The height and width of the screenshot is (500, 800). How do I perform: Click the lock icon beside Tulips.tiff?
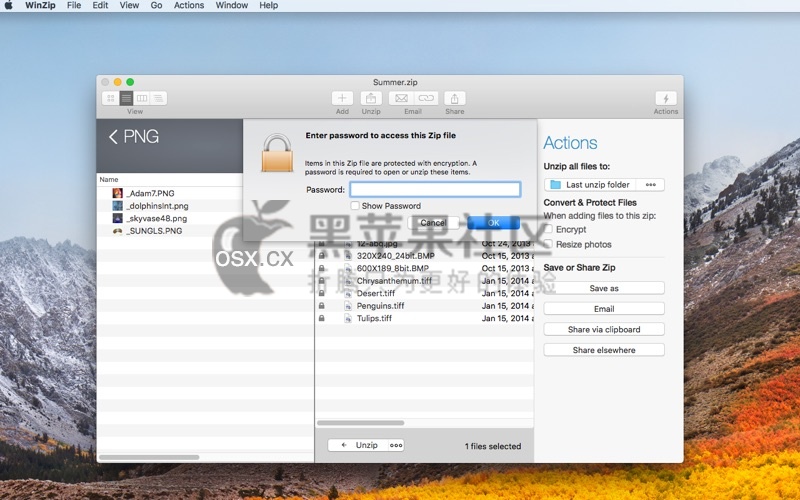[x=321, y=318]
